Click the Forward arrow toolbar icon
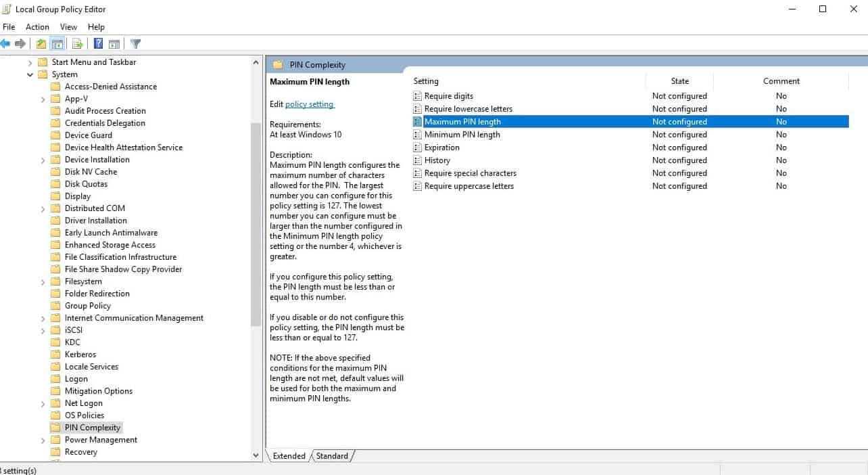Image resolution: width=868 pixels, height=475 pixels. tap(20, 44)
